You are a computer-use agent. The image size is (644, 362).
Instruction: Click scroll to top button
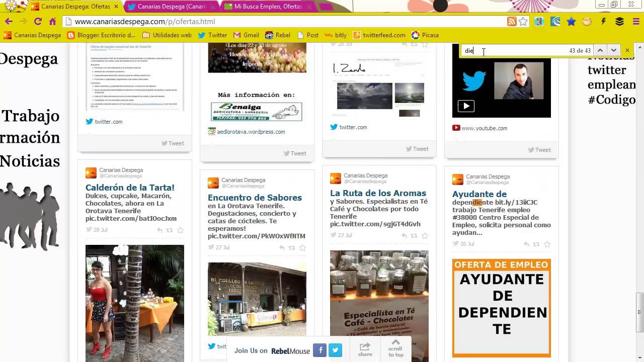[x=395, y=348]
